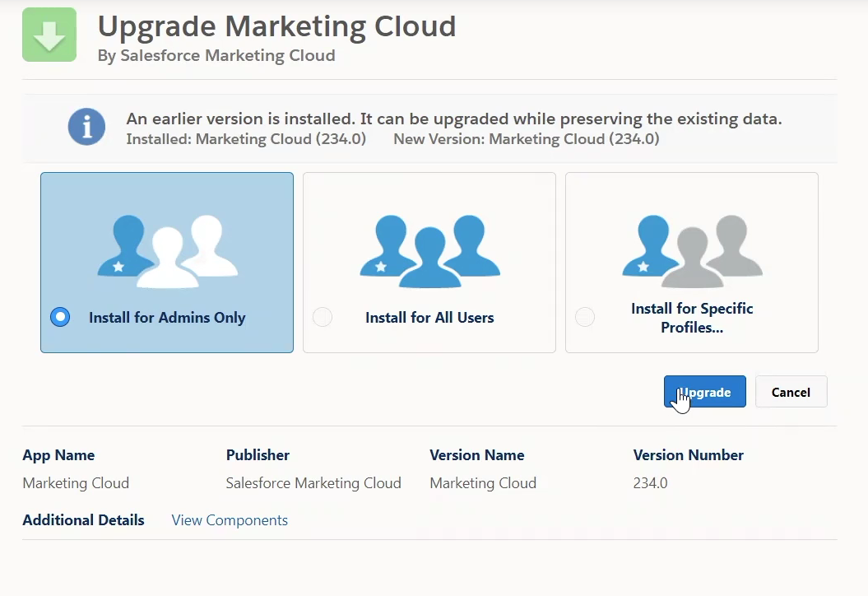868x596 pixels.
Task: Click the All Users blue people icon
Action: 430,251
